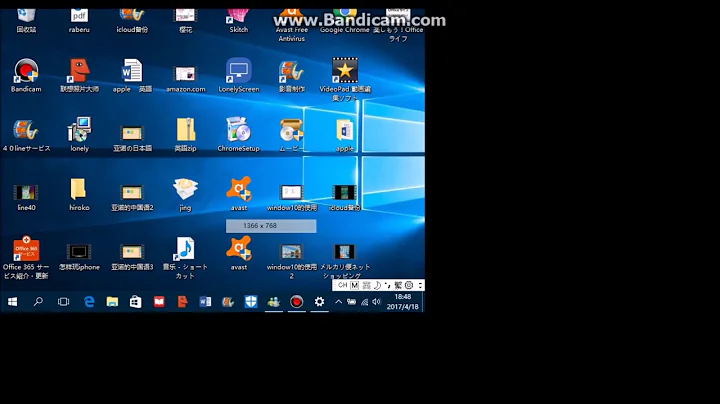Viewport: 720px width, 404px height.
Task: Open taskbar search magnifier
Action: pos(38,302)
